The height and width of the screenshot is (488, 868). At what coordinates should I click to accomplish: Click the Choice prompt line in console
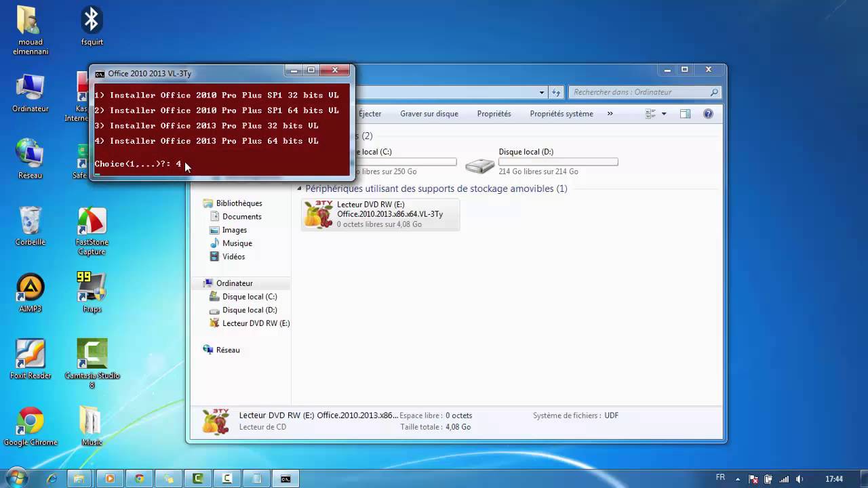pos(138,163)
